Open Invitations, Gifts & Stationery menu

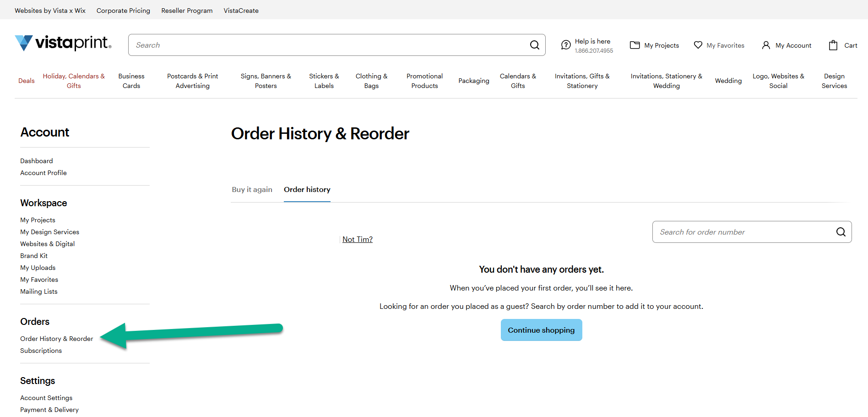tap(582, 81)
